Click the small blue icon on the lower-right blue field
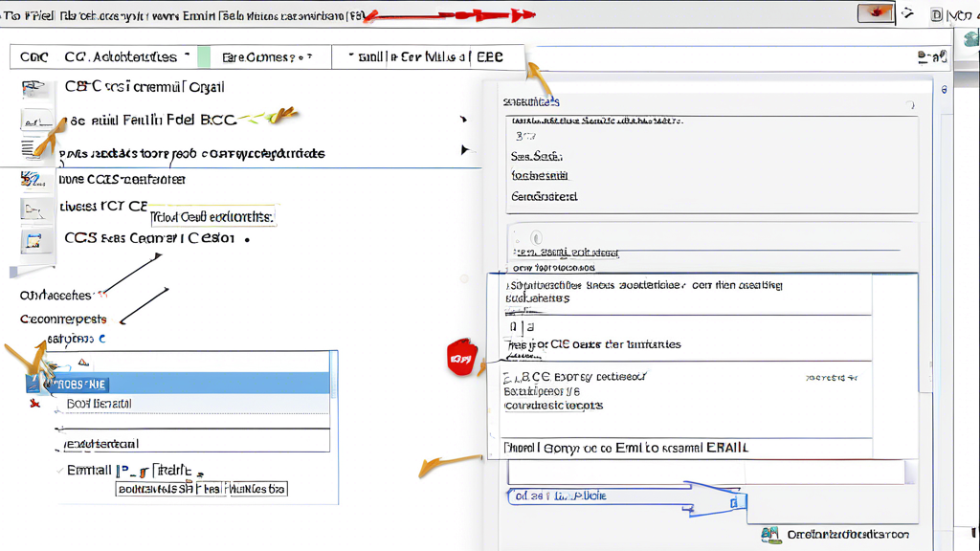The height and width of the screenshot is (551, 980). pos(736,502)
